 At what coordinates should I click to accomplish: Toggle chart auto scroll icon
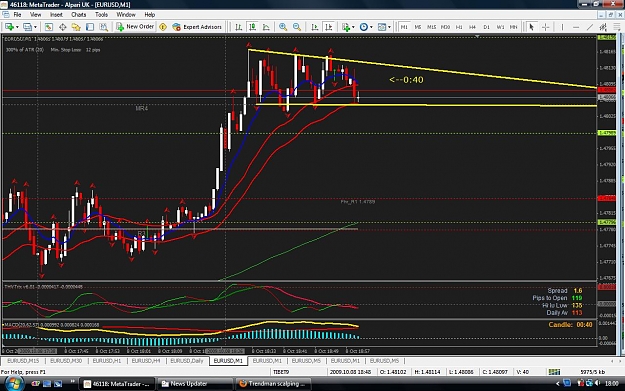click(x=314, y=27)
